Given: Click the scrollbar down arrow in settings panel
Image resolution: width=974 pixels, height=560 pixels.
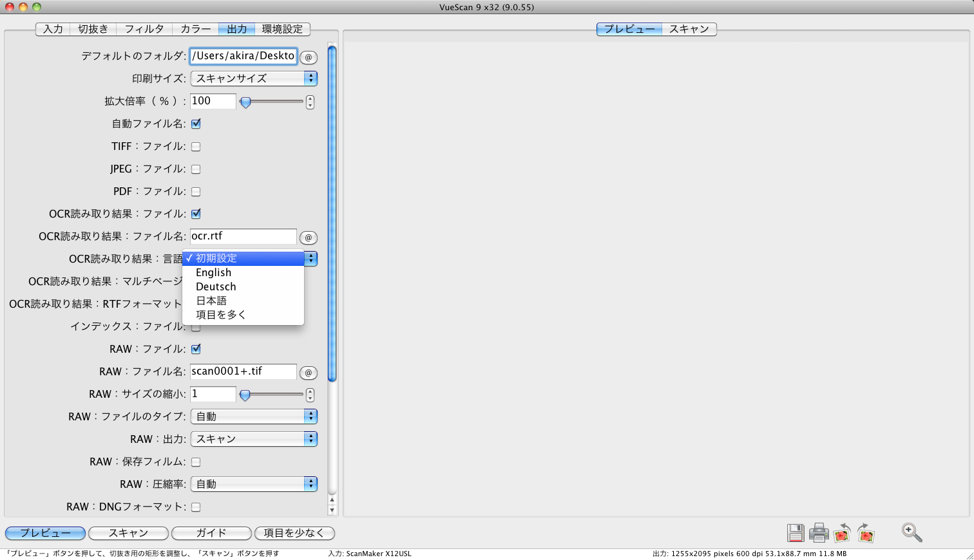Looking at the screenshot, I should pos(332,510).
